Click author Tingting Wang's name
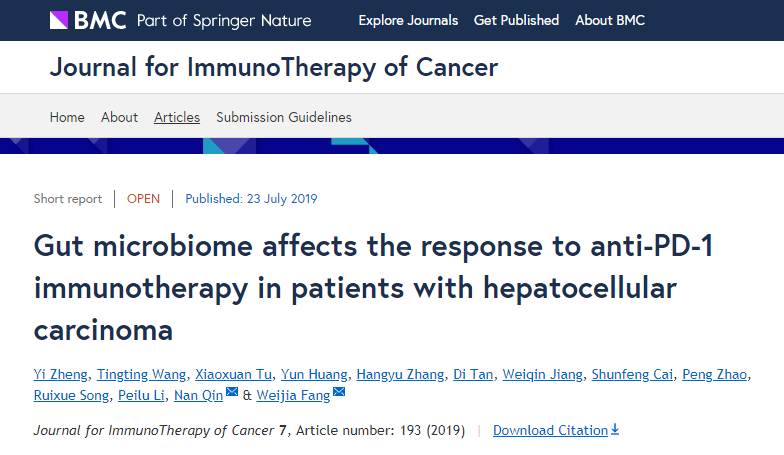 pyautogui.click(x=141, y=375)
